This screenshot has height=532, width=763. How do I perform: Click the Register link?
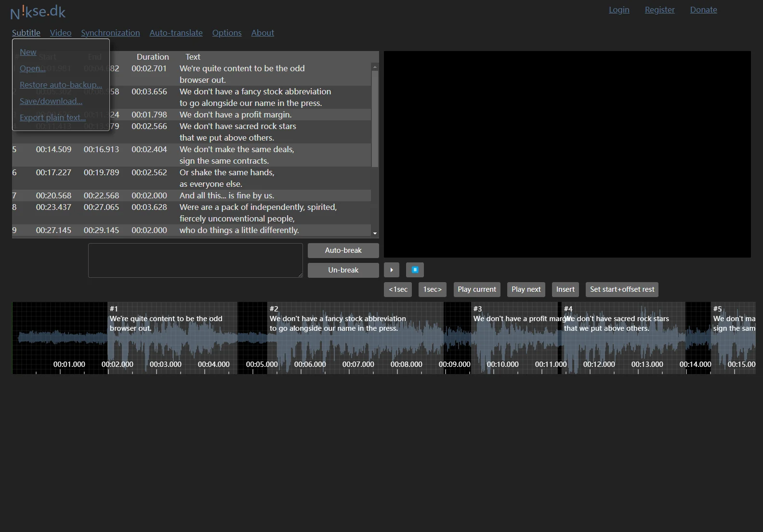[x=660, y=10]
